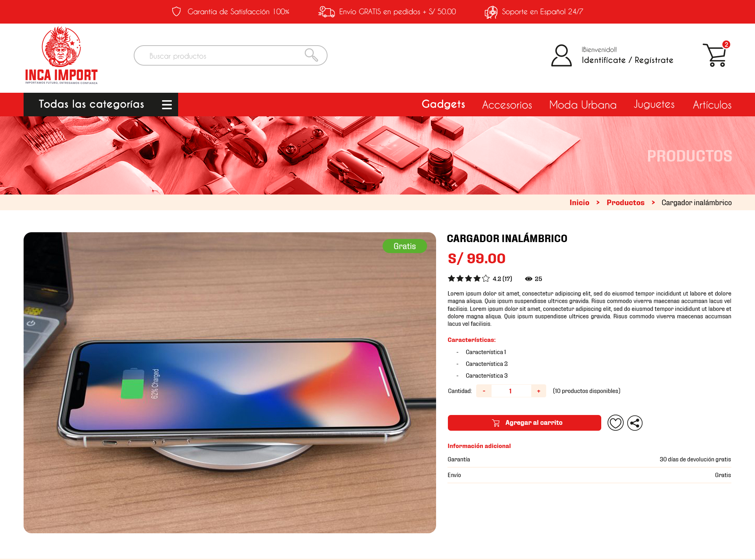Open the Gadgets menu item
Image resolution: width=755 pixels, height=560 pixels.
click(x=443, y=104)
